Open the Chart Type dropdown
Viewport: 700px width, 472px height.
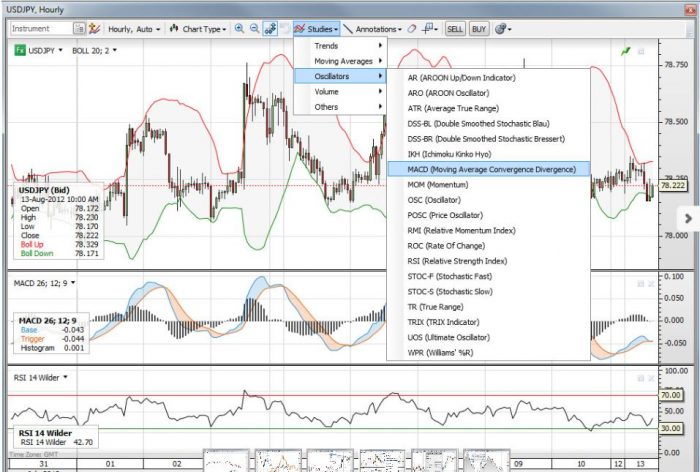(197, 29)
